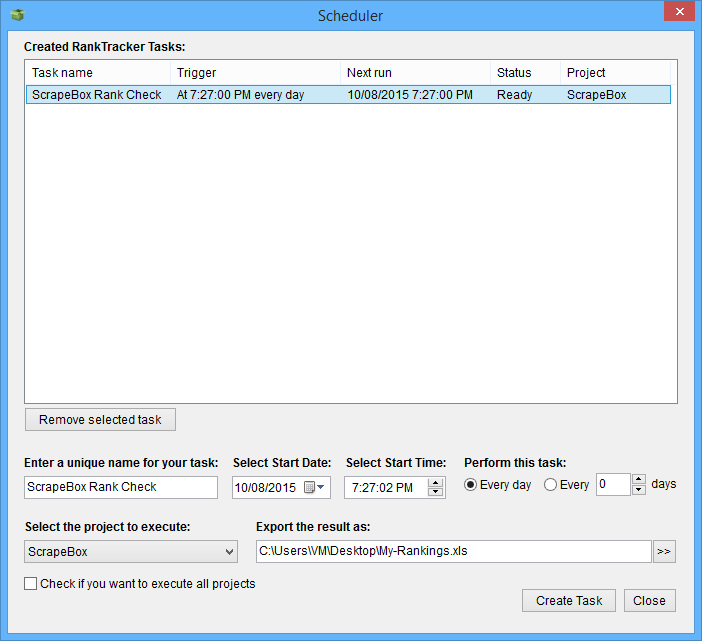Viewport: 702px width, 641px height.
Task: Sort tasks by Task name column header
Action: coord(96,73)
